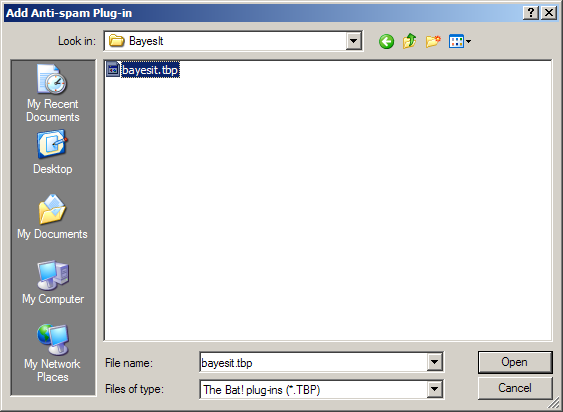Click the BayesIt folder name in Look in
Image resolution: width=563 pixels, height=412 pixels.
pos(146,41)
